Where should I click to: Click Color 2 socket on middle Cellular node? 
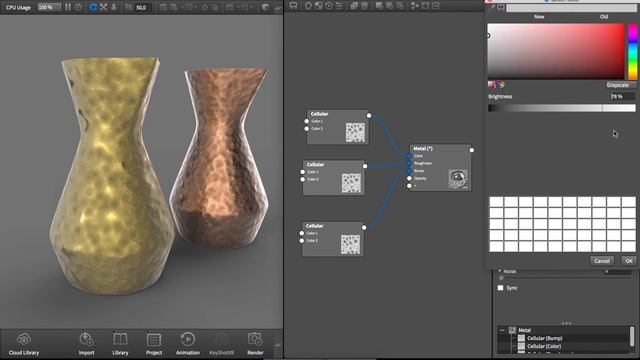coord(302,179)
